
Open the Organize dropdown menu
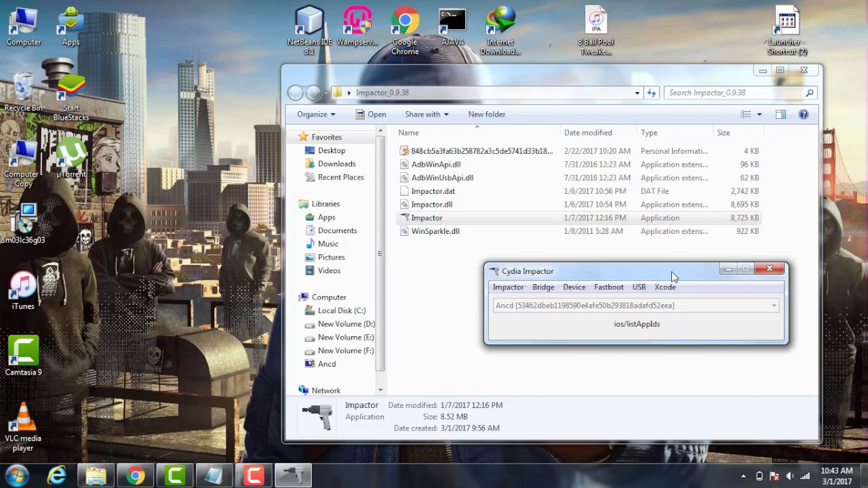(317, 115)
